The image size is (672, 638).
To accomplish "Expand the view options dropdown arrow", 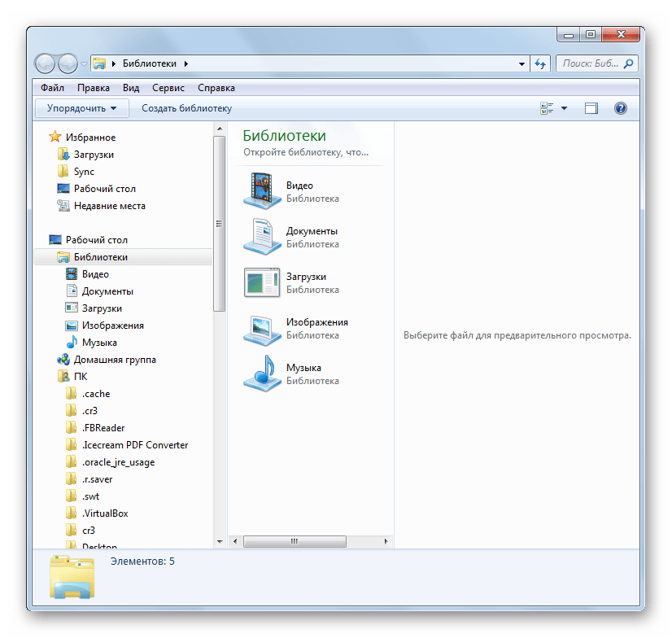I will coord(564,108).
